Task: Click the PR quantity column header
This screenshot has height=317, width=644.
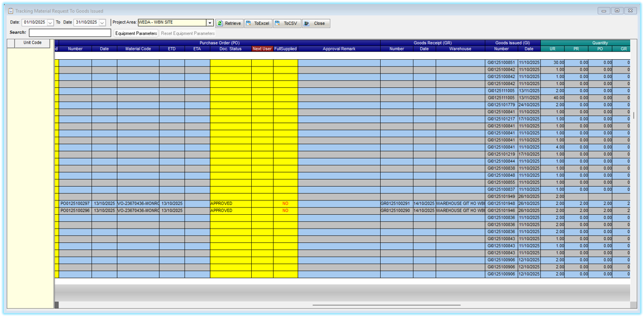Action: coord(577,48)
